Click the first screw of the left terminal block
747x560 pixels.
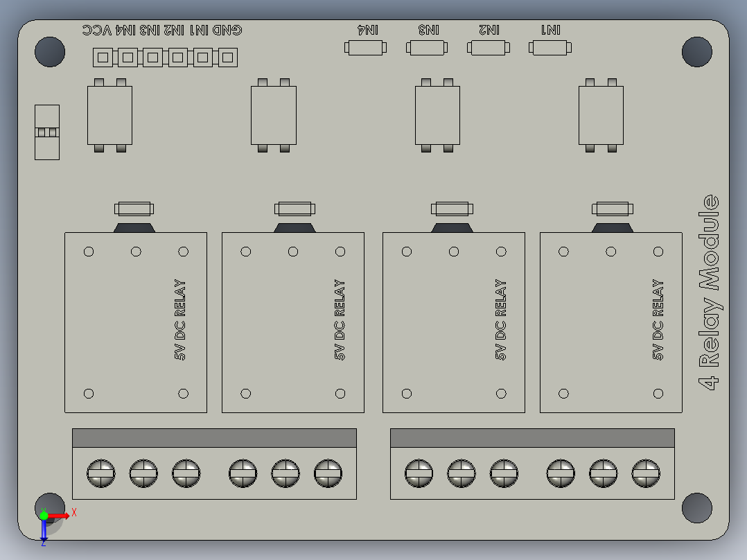point(101,473)
